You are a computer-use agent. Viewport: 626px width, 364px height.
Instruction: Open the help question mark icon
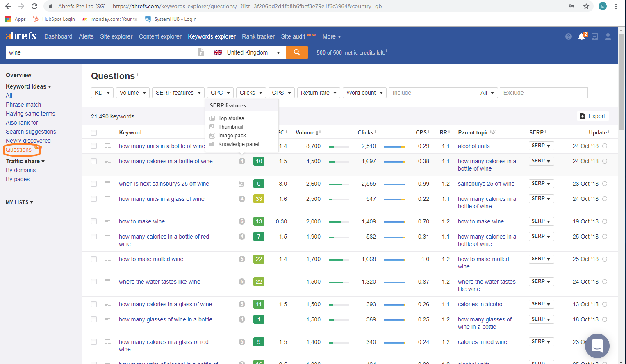[568, 36]
